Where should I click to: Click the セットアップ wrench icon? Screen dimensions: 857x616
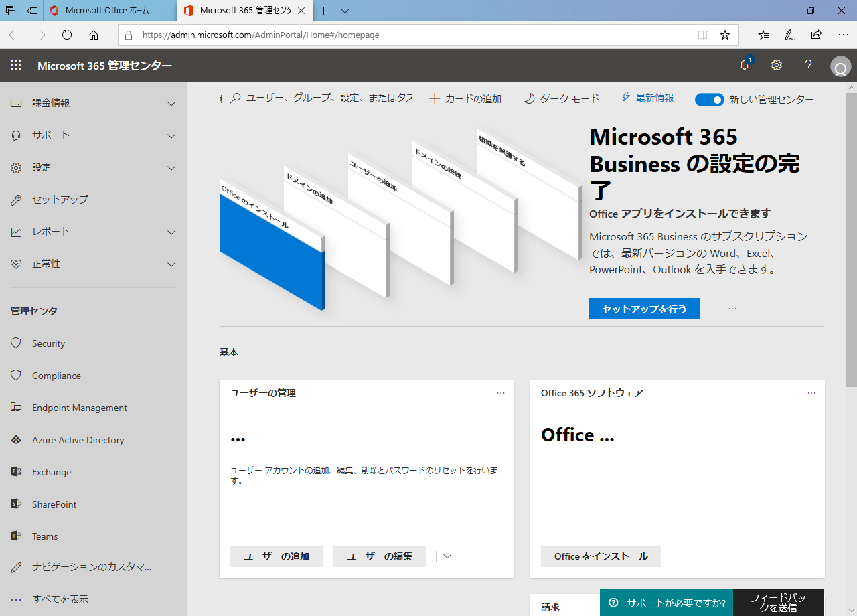tap(16, 200)
